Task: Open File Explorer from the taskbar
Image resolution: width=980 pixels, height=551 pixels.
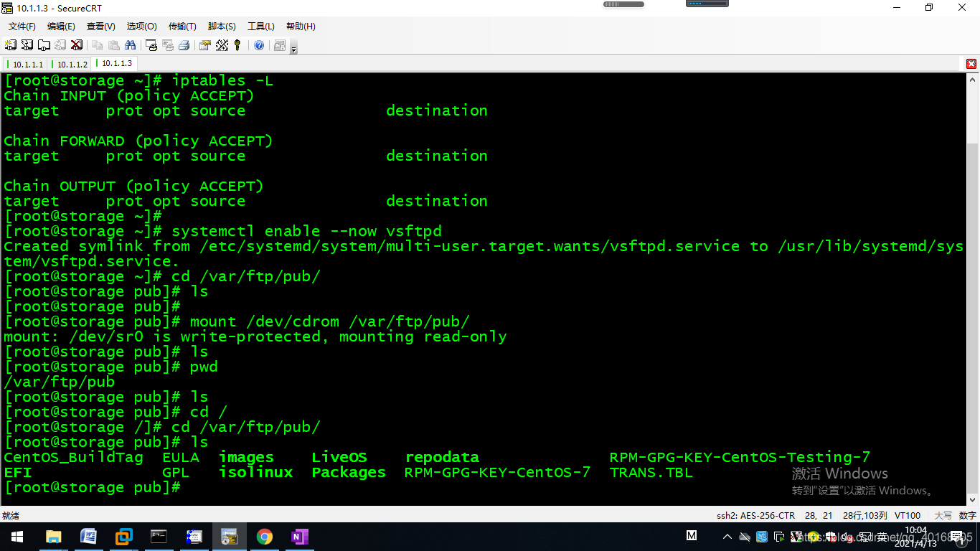Action: [x=53, y=537]
